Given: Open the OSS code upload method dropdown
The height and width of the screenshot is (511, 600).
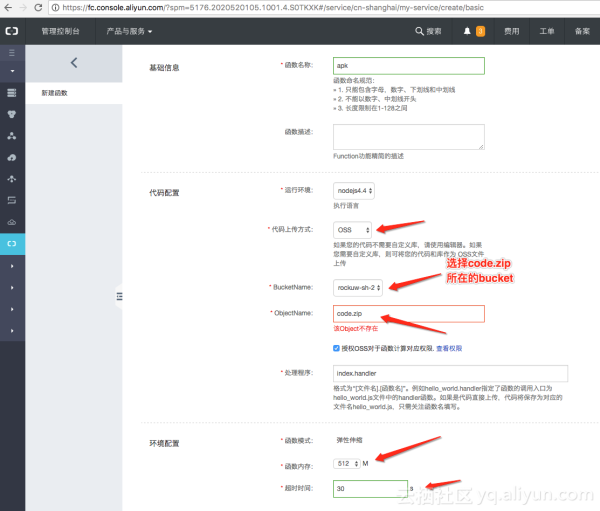Looking at the screenshot, I should pos(352,230).
